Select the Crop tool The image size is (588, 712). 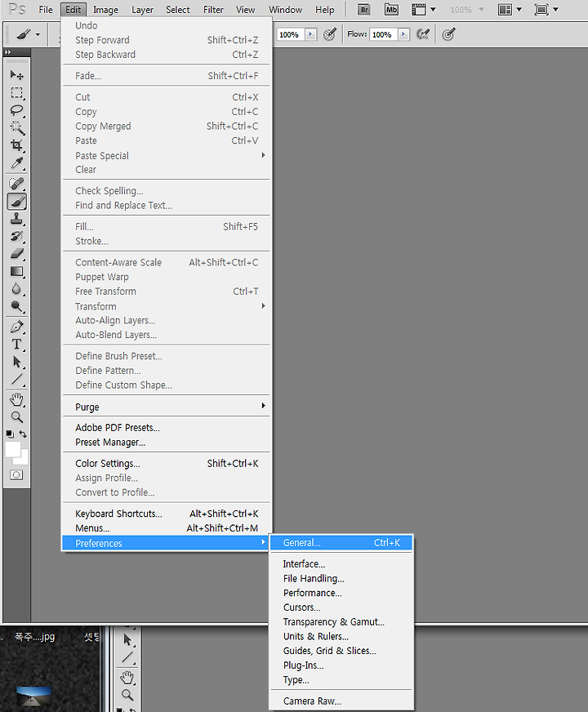(17, 145)
